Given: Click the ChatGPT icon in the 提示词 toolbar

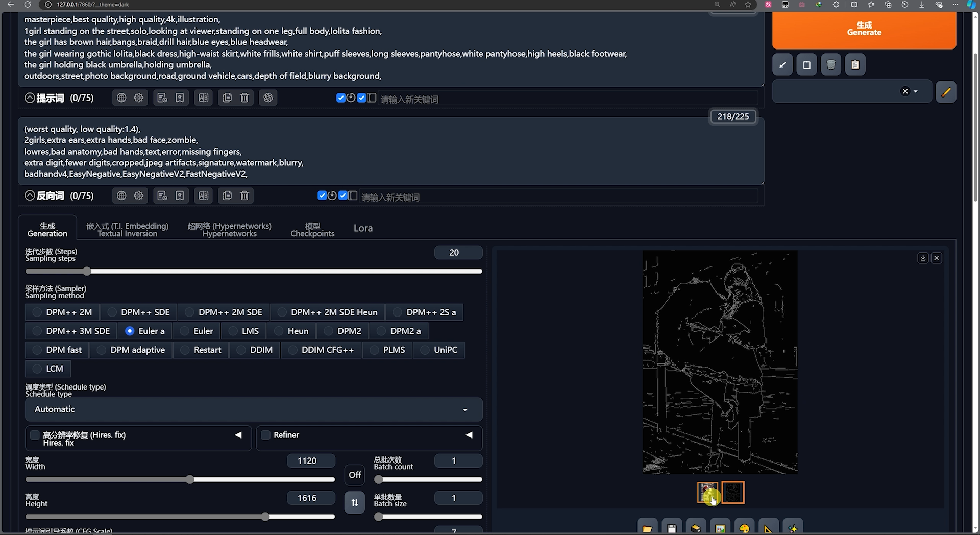Looking at the screenshot, I should point(268,98).
